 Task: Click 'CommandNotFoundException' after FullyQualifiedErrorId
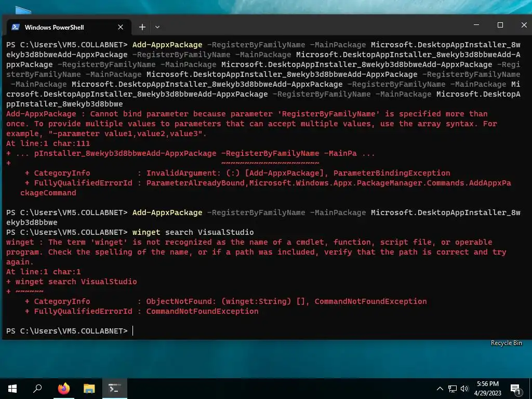point(202,311)
